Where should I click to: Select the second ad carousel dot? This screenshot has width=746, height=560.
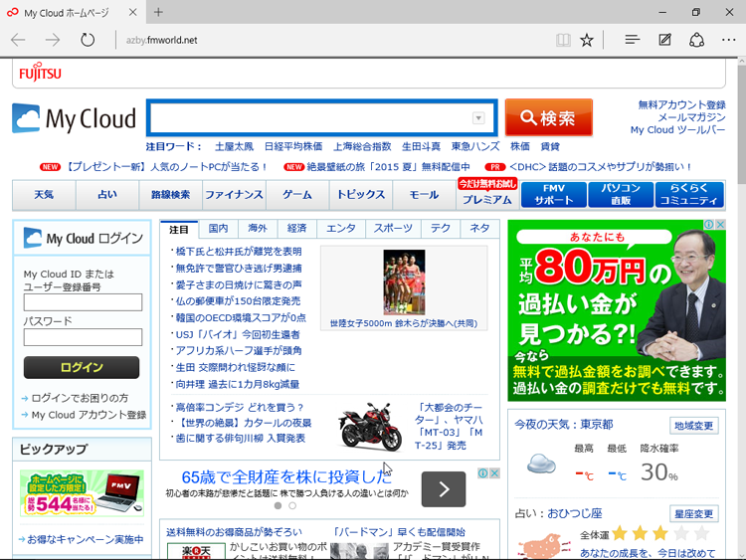coord(291,505)
